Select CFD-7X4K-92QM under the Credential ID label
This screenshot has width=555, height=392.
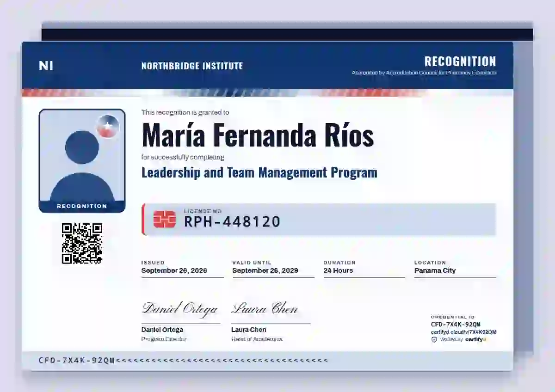tap(456, 325)
